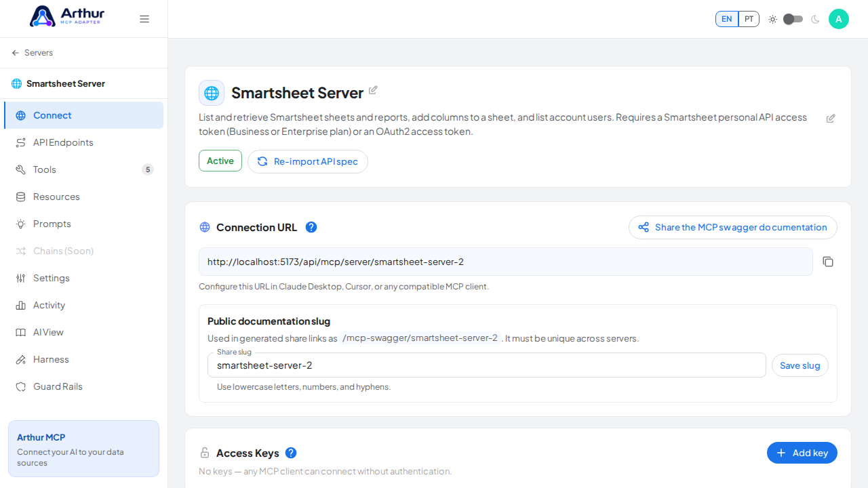Viewport: 868px width, 488px height.
Task: Click the Settings sliders icon
Action: (20, 278)
